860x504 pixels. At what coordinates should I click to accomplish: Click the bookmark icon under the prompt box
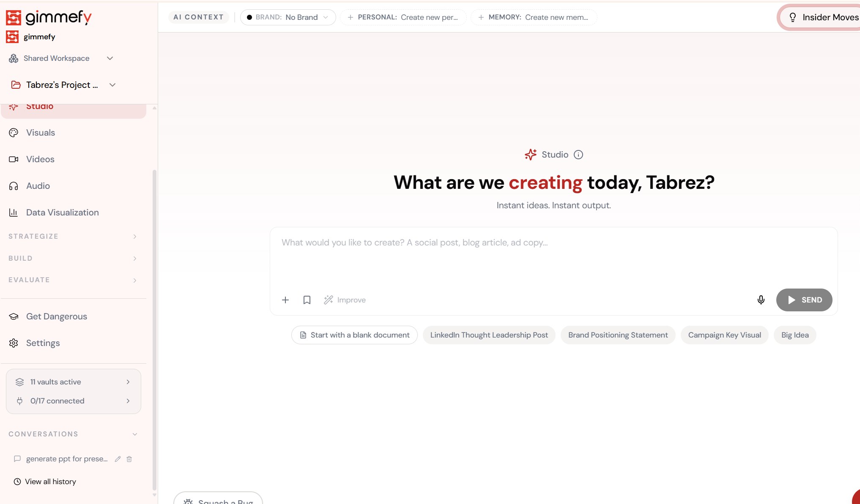[x=307, y=300]
